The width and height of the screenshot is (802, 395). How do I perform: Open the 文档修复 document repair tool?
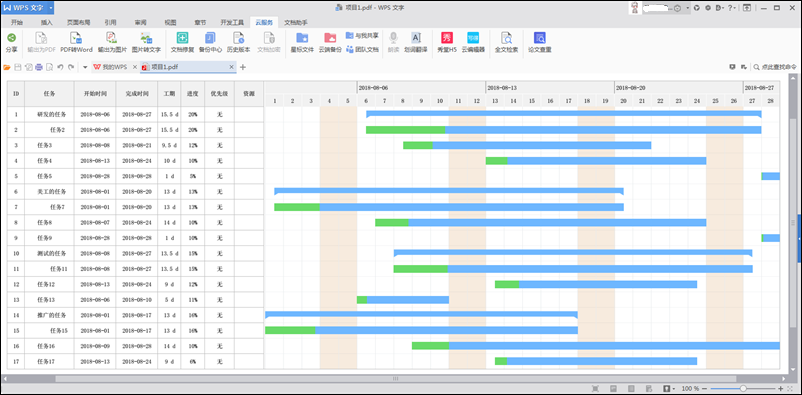point(182,42)
